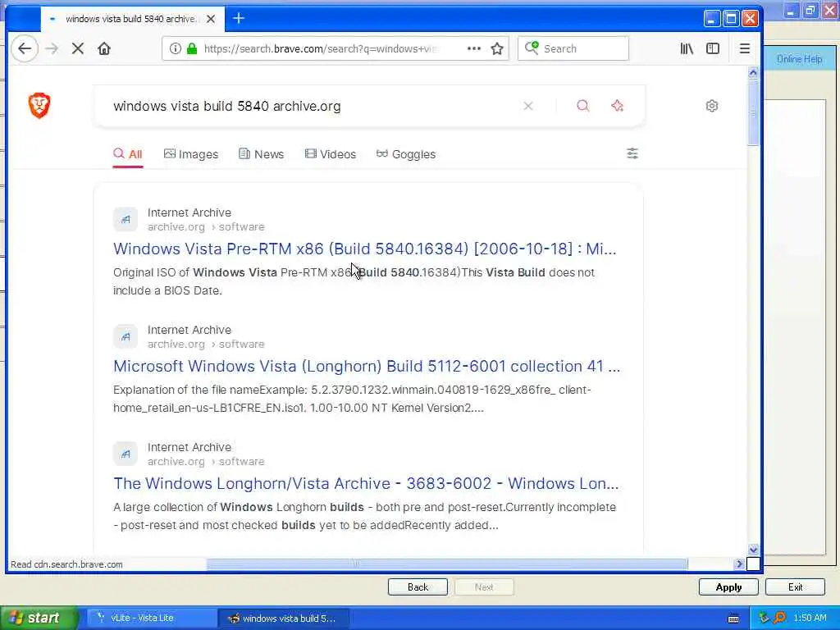Viewport: 840px width, 630px height.
Task: Click the Back button in vLite
Action: [418, 587]
